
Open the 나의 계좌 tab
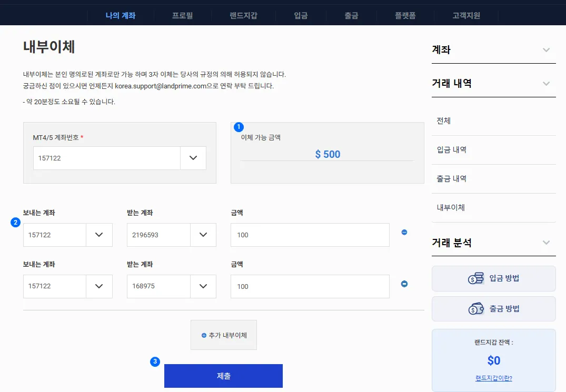[121, 15]
